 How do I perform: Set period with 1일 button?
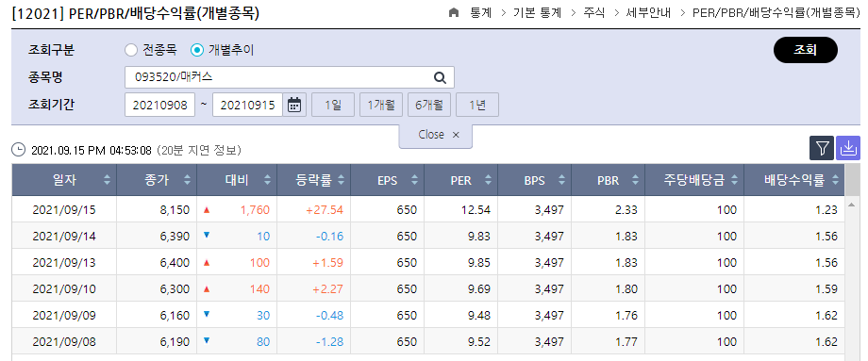point(333,105)
